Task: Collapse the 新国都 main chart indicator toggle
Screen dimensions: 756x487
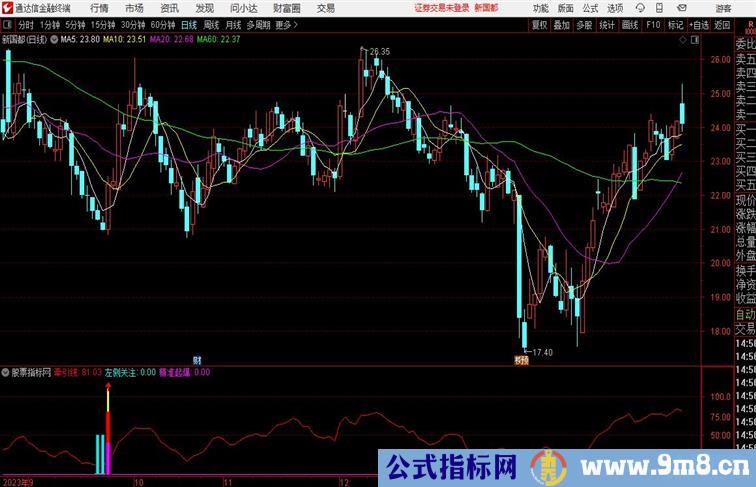Action: tap(52, 40)
